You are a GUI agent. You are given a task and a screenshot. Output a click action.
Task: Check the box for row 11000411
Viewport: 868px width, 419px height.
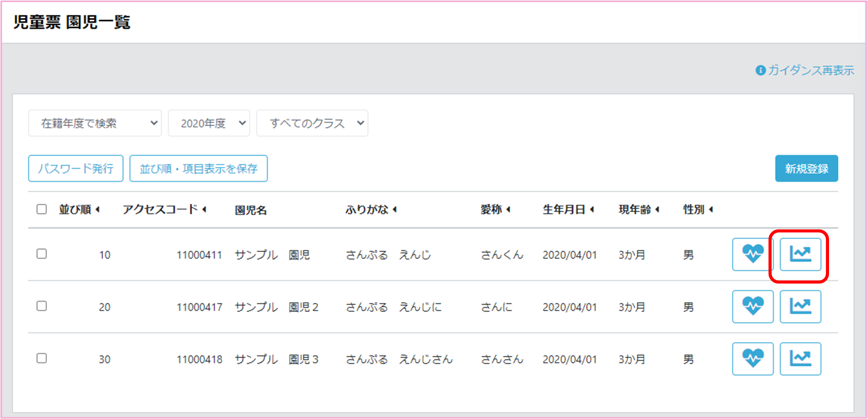(x=42, y=254)
